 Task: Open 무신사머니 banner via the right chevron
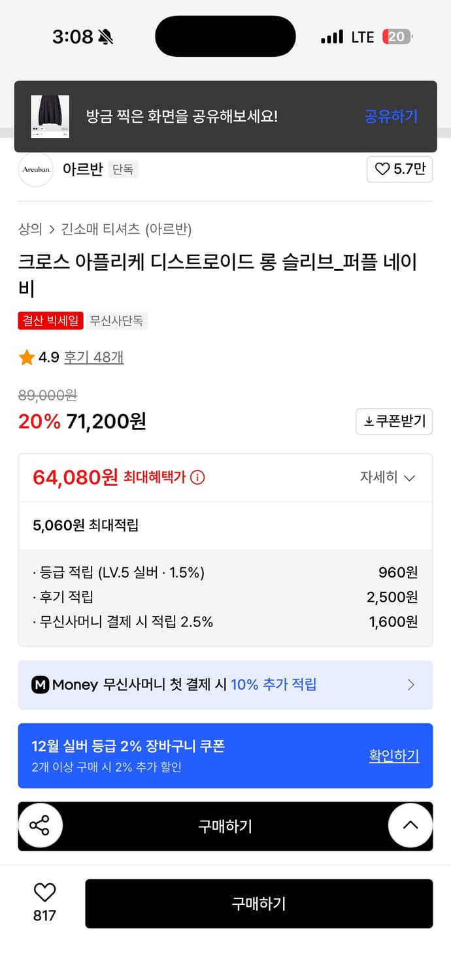pyautogui.click(x=411, y=685)
